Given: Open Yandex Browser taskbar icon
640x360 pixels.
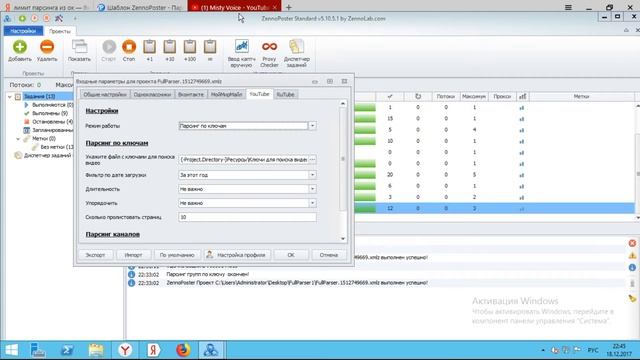Looking at the screenshot, I should pyautogui.click(x=125, y=350).
